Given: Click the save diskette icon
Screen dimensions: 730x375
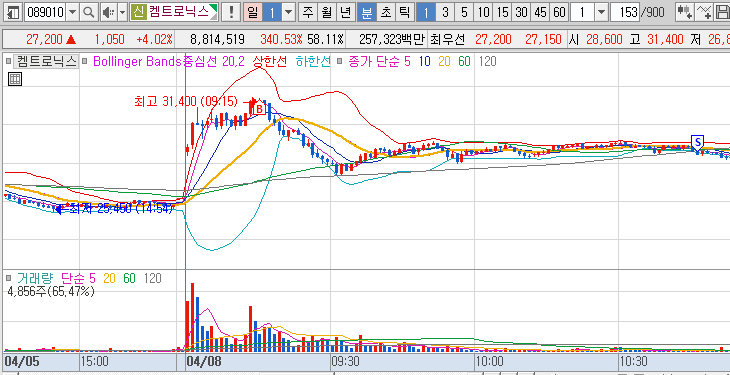Looking at the screenshot, I should [722, 13].
